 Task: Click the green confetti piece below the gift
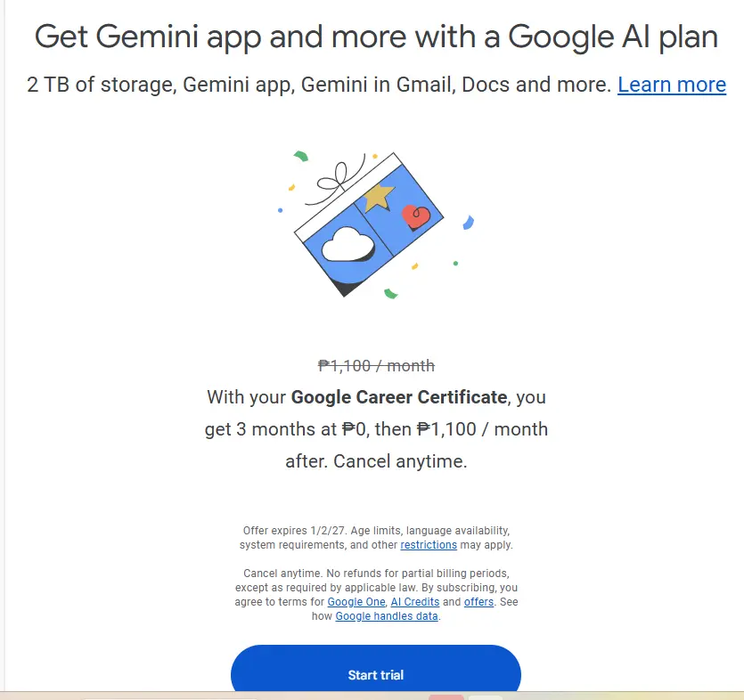[390, 294]
